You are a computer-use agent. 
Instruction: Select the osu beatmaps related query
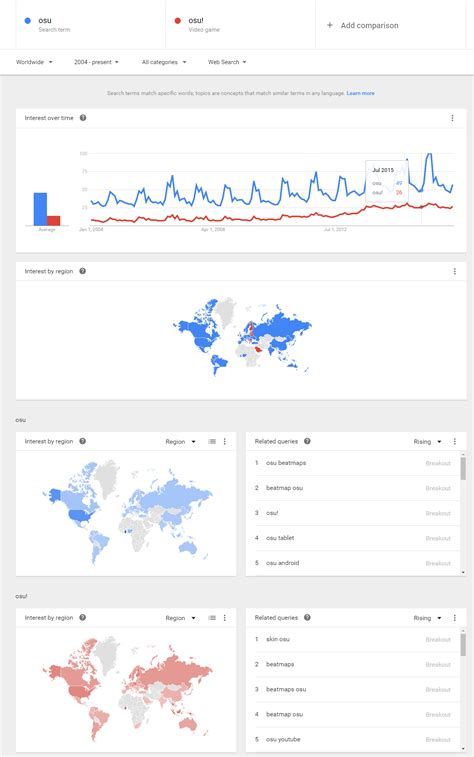point(286,463)
